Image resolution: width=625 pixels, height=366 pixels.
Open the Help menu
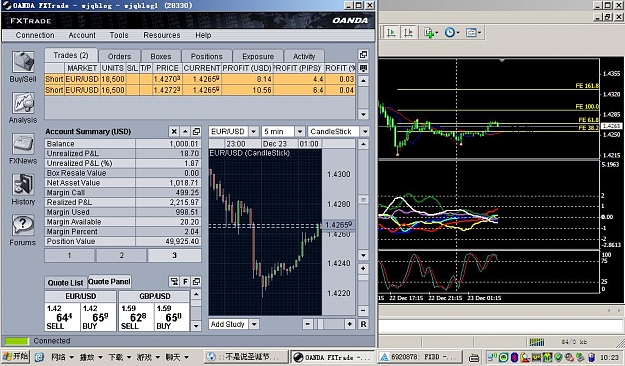tap(203, 35)
